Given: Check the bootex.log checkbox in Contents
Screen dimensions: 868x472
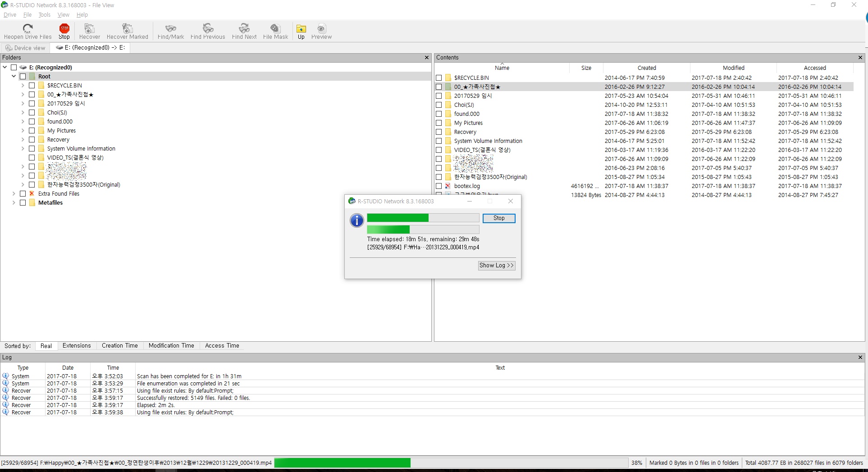Looking at the screenshot, I should [x=439, y=186].
